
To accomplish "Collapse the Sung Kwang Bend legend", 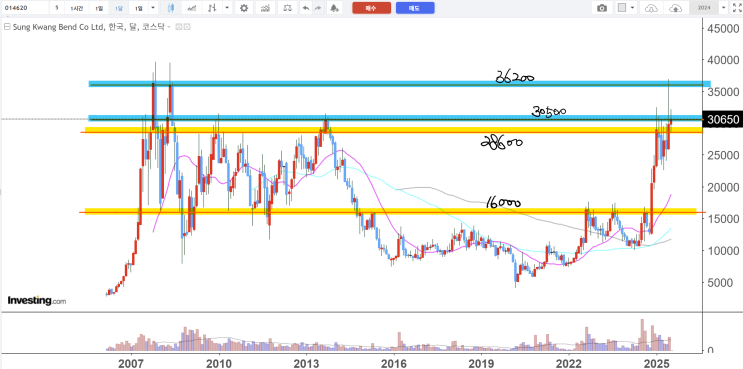I will pos(7,27).
